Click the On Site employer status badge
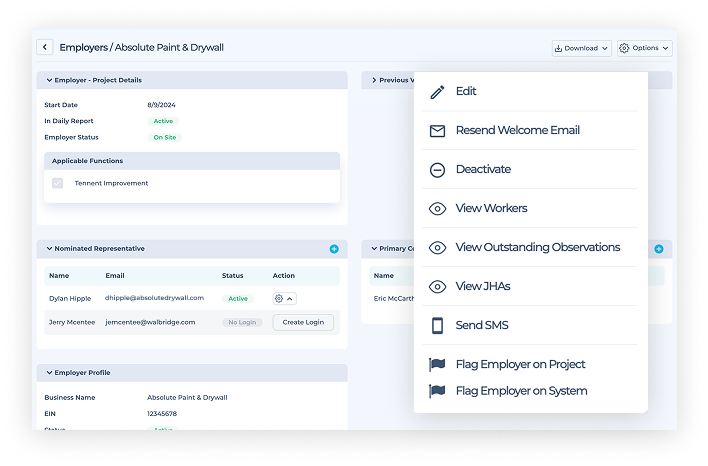 [x=165, y=137]
